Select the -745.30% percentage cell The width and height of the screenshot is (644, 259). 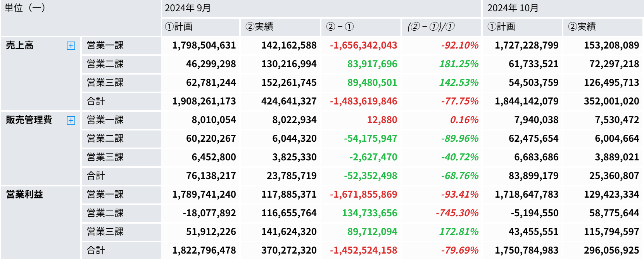click(x=457, y=213)
